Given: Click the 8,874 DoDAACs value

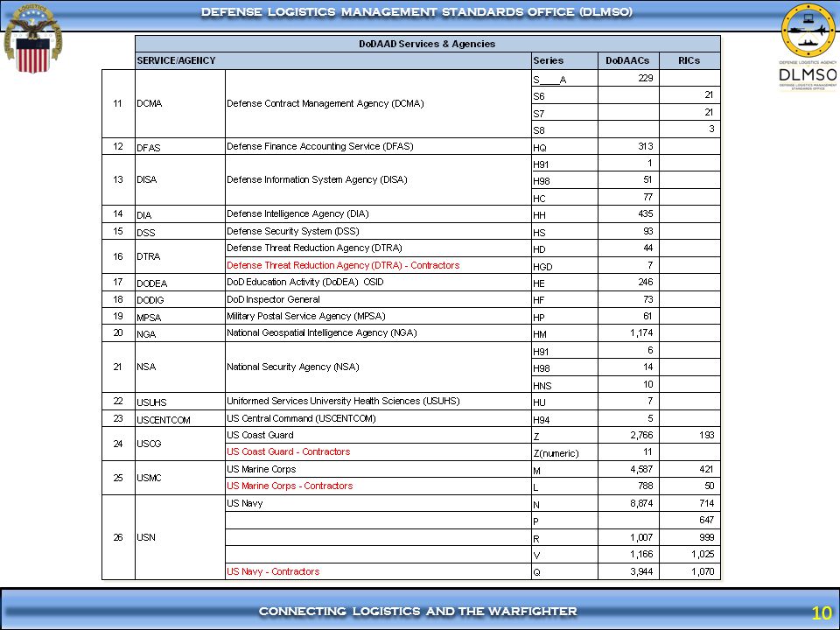Looking at the screenshot, I should 641,503.
